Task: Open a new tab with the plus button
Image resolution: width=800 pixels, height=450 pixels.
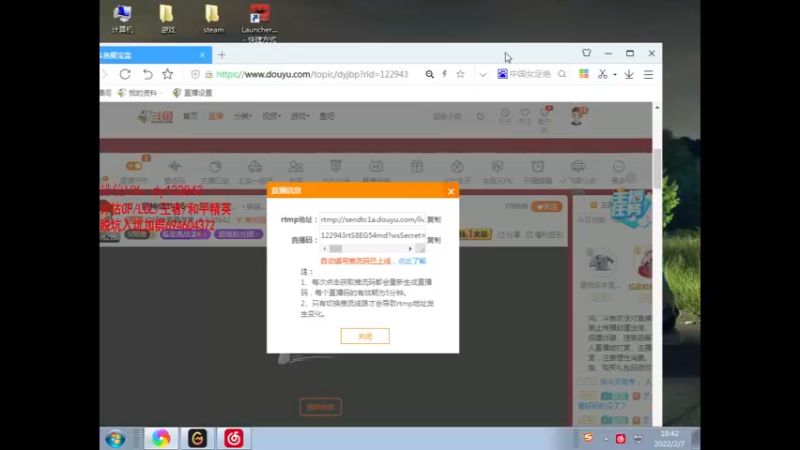Action: click(x=221, y=55)
